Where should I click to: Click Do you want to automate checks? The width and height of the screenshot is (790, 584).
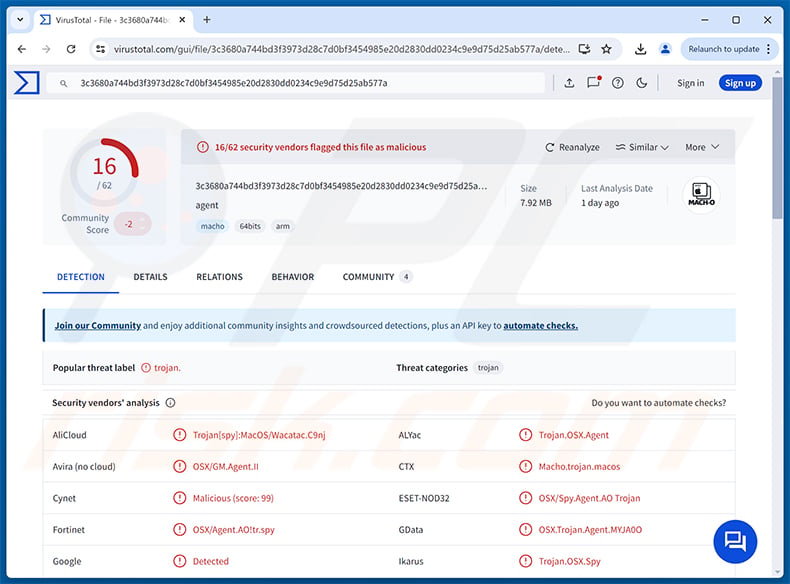(x=659, y=403)
